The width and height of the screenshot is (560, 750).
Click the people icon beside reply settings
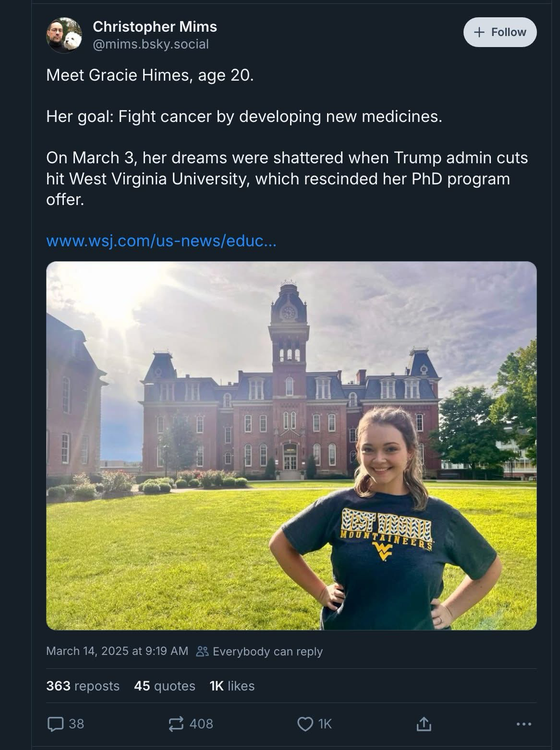pyautogui.click(x=202, y=652)
